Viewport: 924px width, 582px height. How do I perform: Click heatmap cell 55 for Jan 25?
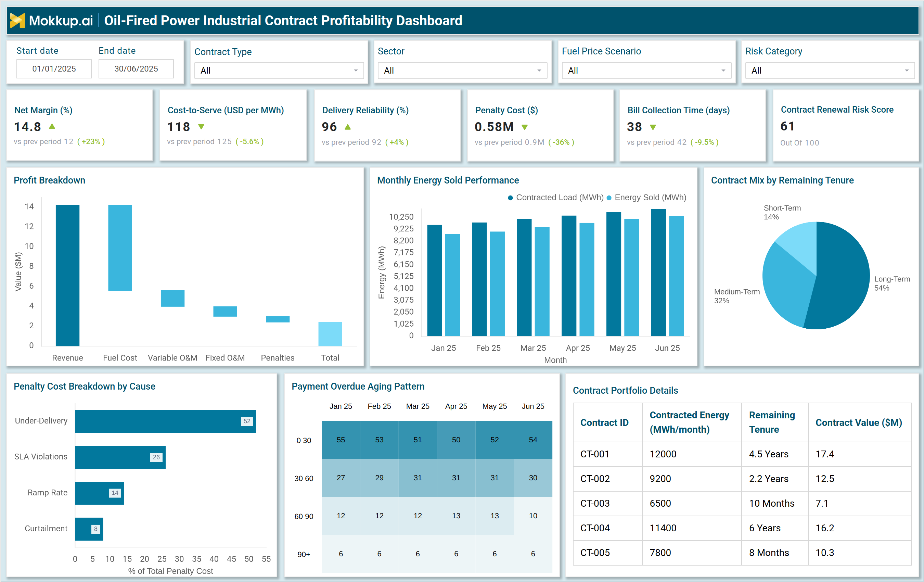341,440
